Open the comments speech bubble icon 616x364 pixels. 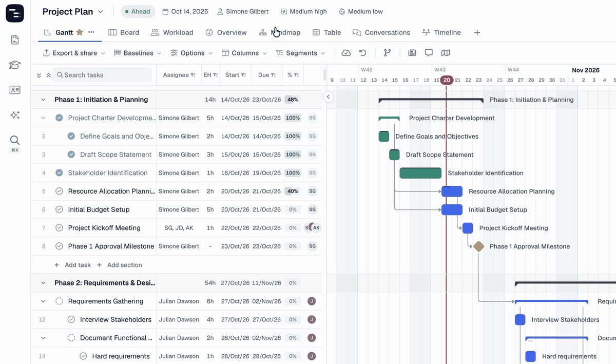(x=429, y=53)
